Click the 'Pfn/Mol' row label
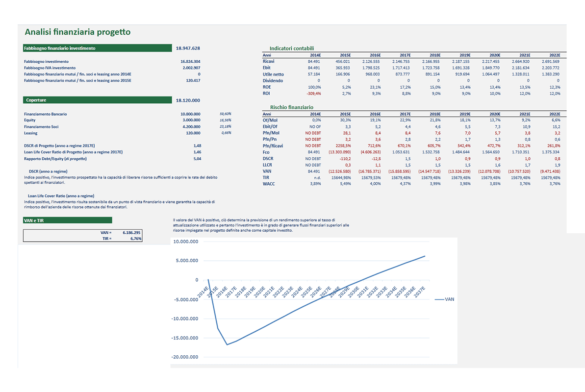This screenshot has width=585, height=392. [271, 133]
